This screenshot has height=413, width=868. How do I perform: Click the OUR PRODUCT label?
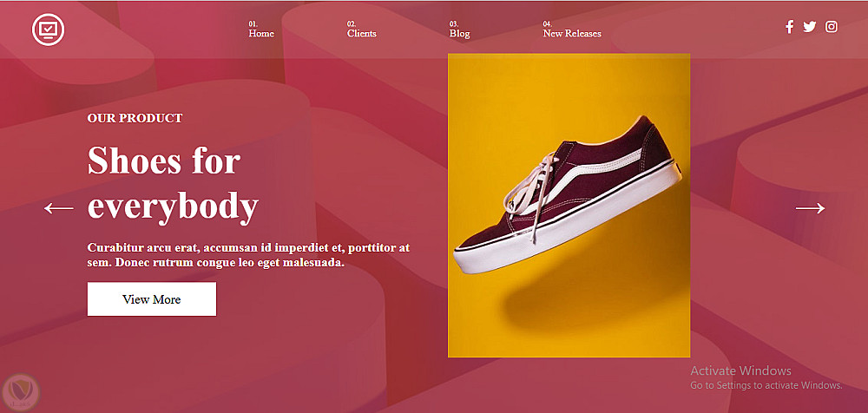point(135,118)
